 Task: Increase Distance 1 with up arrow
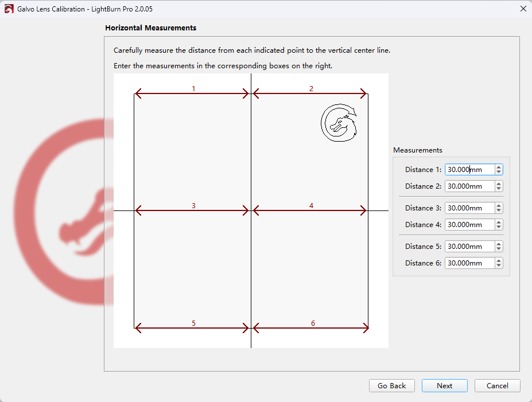499,167
